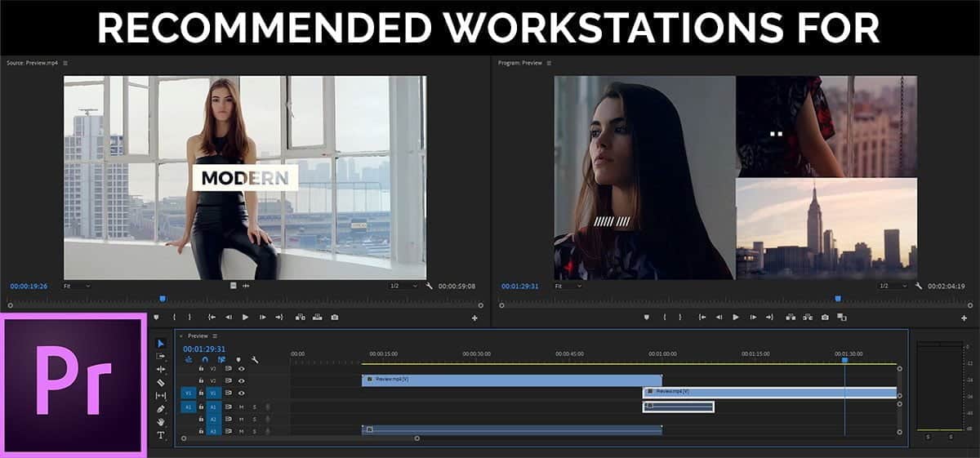This screenshot has width=980, height=458.
Task: Open Source monitor 1/2 resolution dropdown
Action: [403, 286]
